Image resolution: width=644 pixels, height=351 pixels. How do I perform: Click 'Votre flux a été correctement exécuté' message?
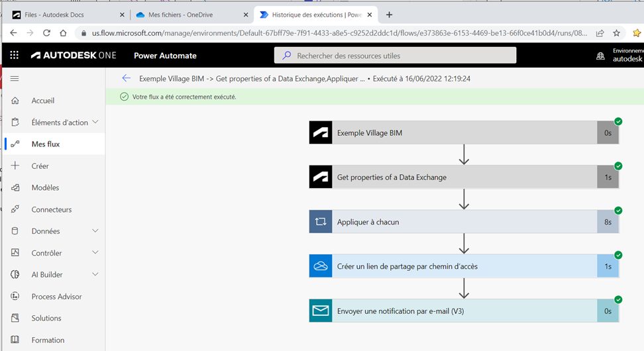click(x=184, y=97)
